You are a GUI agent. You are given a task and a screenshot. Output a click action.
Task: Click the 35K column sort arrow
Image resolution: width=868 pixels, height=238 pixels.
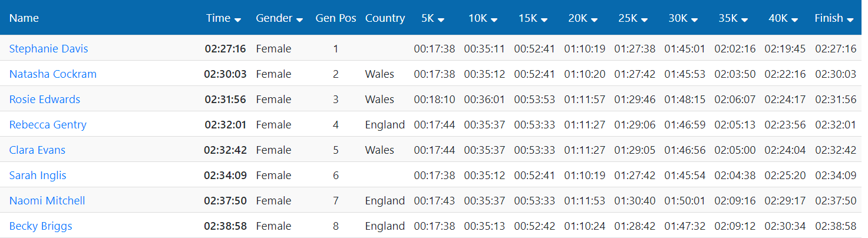point(744,19)
